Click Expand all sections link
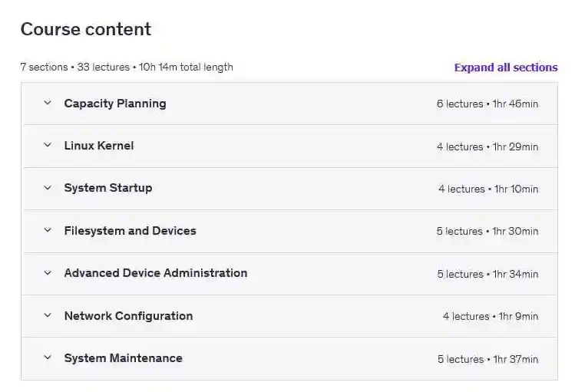Image resolution: width=585 pixels, height=392 pixels. 505,68
